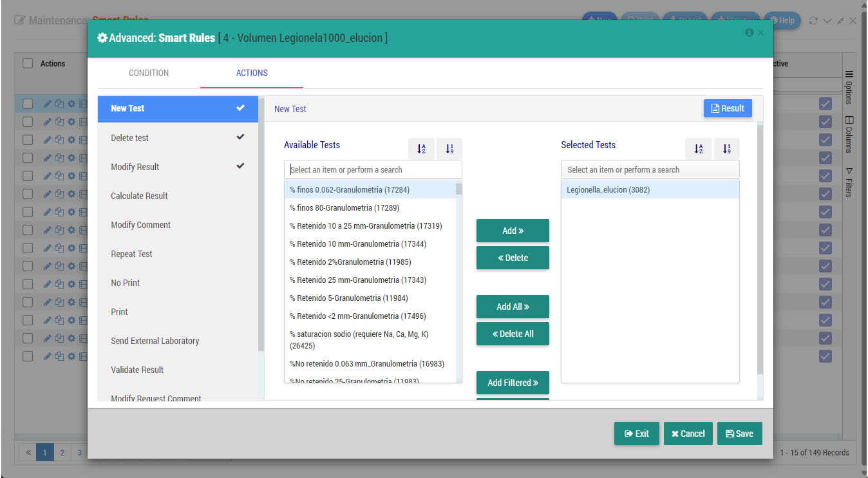The width and height of the screenshot is (868, 478).
Task: Switch to the CONDITION tab
Action: tap(149, 73)
